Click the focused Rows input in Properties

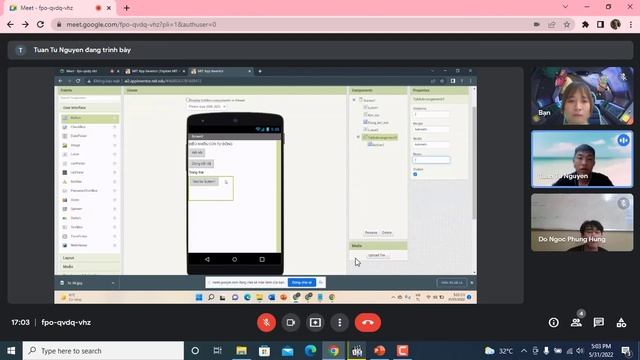point(431,160)
